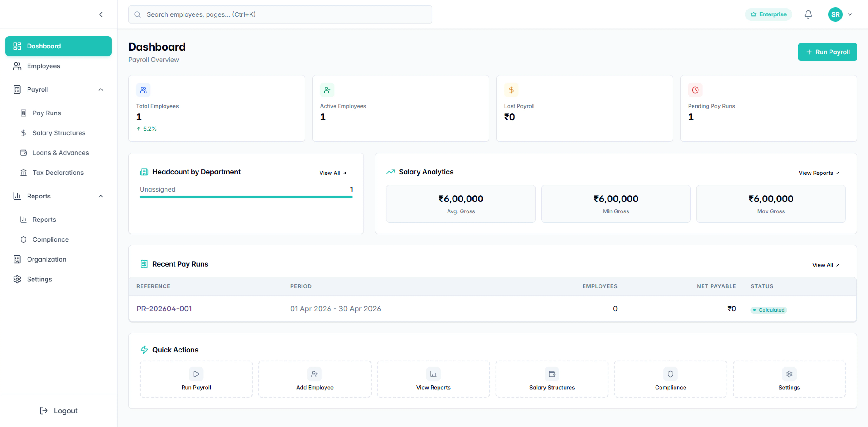868x427 pixels.
Task: Click the Last Payroll dollar icon
Action: [511, 90]
